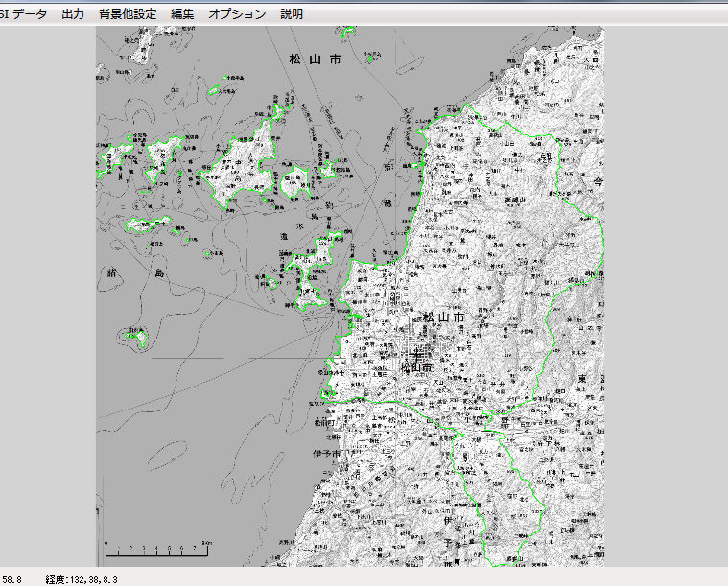Click the cross marker at Matsuyama city center
This screenshot has width=728, height=586.
[x=416, y=355]
